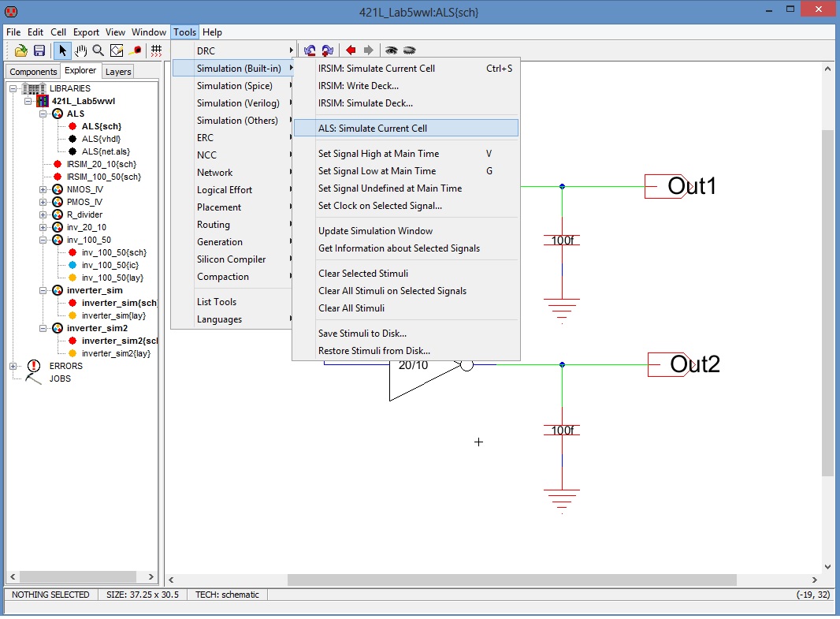Expand the NMOS_IV cell group

click(x=43, y=189)
